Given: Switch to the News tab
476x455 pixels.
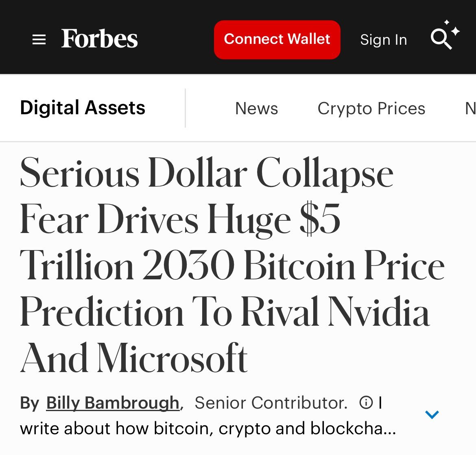Looking at the screenshot, I should pyautogui.click(x=256, y=109).
